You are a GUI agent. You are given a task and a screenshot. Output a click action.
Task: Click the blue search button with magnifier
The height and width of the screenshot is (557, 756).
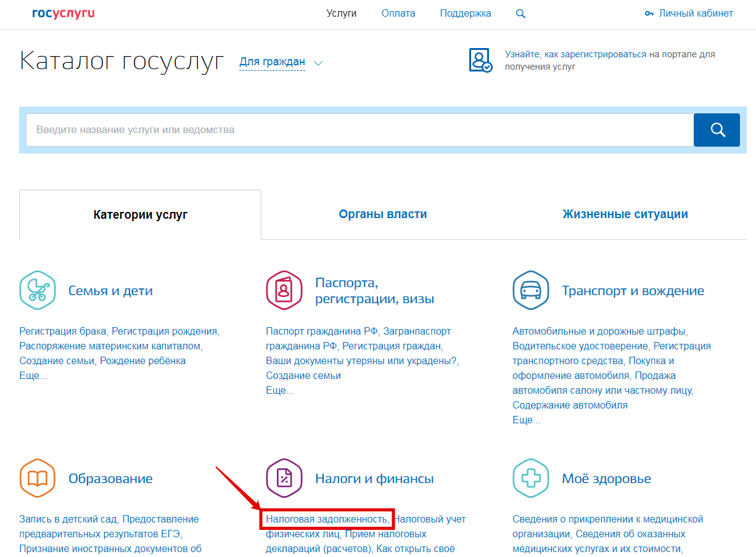[717, 130]
